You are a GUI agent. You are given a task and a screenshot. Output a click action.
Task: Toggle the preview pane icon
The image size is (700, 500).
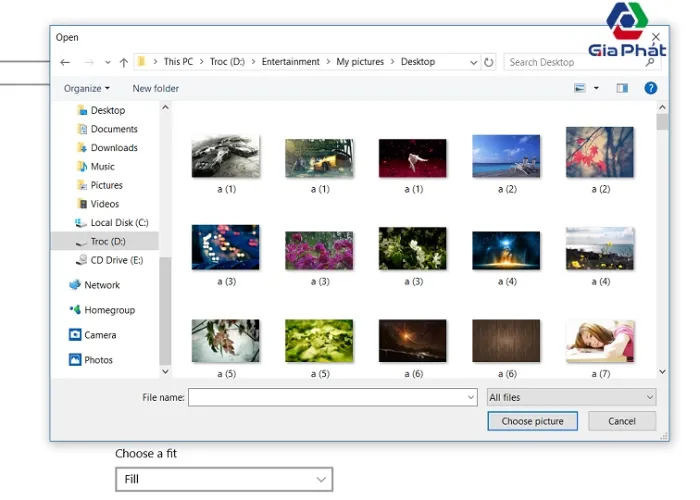point(622,88)
